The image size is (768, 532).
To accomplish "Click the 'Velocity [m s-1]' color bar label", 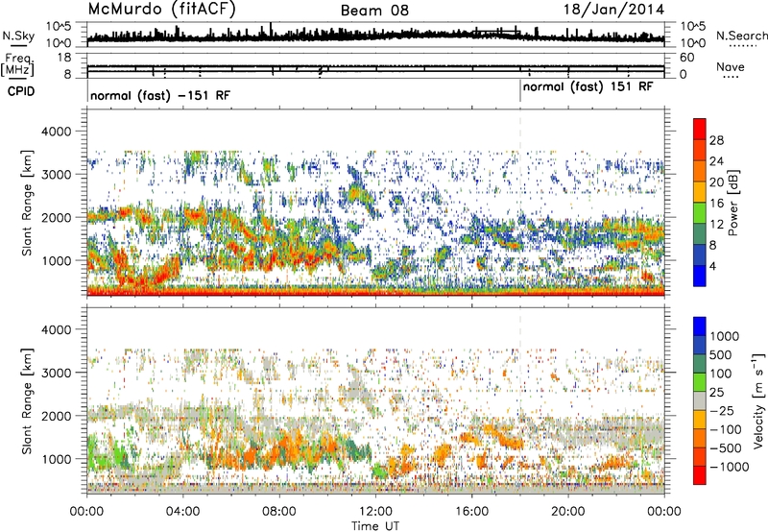I will 758,400.
